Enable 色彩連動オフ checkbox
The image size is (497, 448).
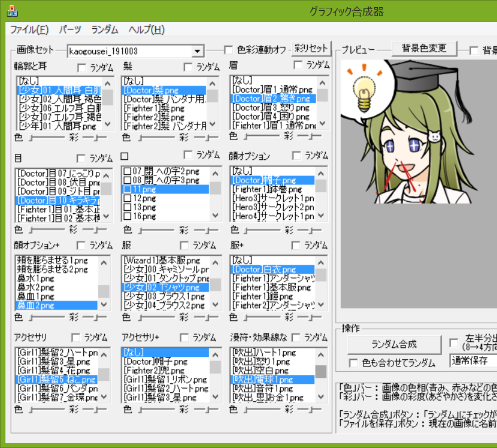[x=228, y=50]
